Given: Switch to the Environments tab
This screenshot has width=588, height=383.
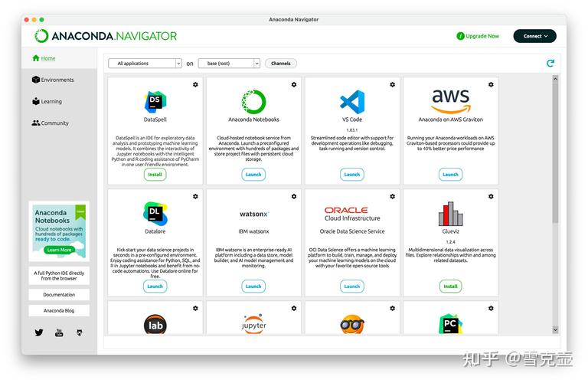Looking at the screenshot, I should click(58, 80).
